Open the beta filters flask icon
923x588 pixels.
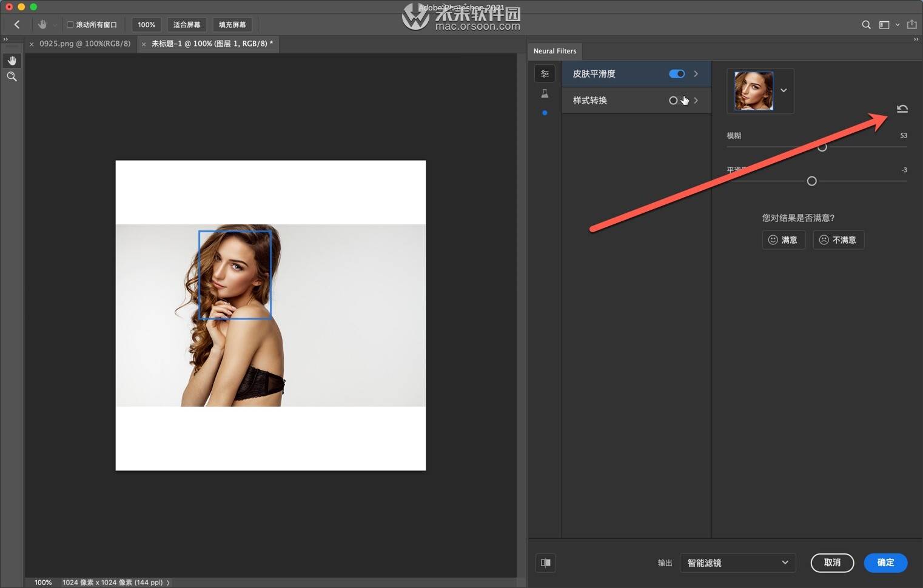[x=545, y=93]
